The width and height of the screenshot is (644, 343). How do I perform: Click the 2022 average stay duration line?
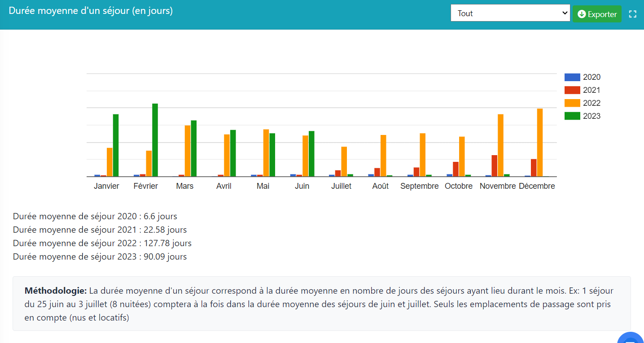(x=102, y=243)
